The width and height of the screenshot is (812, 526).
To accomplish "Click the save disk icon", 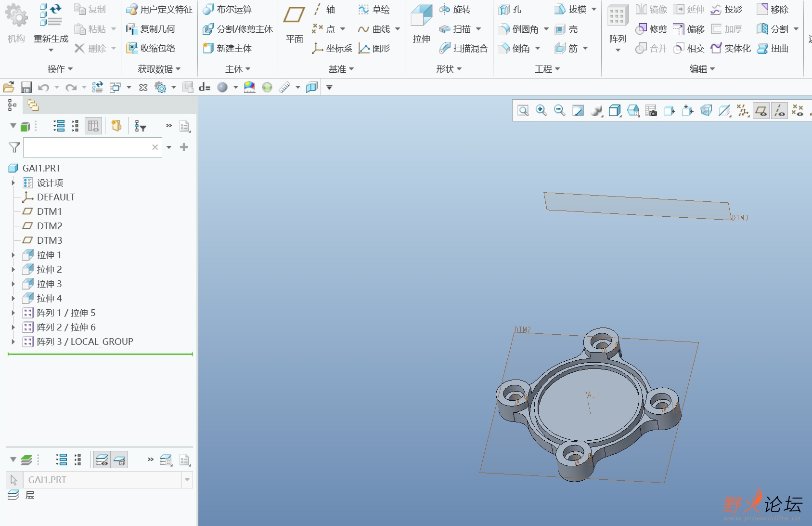I will tap(26, 87).
